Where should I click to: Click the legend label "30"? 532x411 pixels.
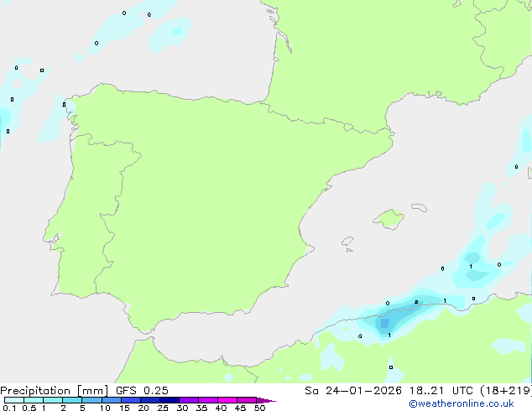pyautogui.click(x=182, y=408)
